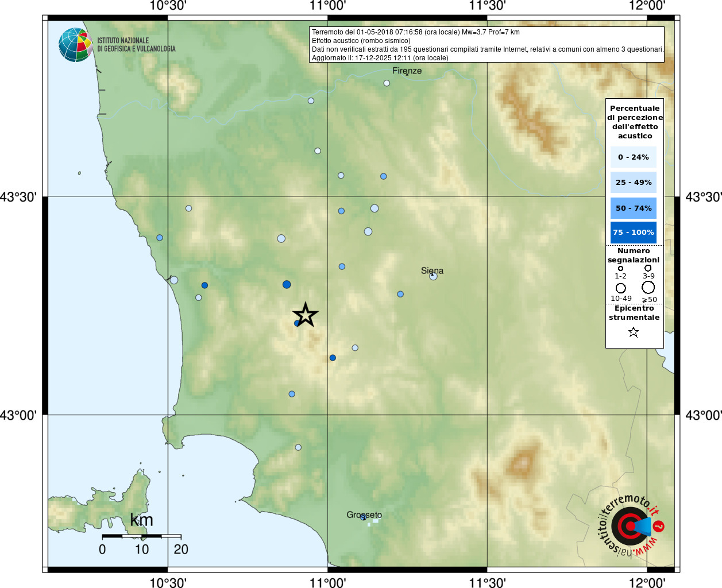
Task: Select the 25 - 49% legend swatch
Action: click(634, 182)
